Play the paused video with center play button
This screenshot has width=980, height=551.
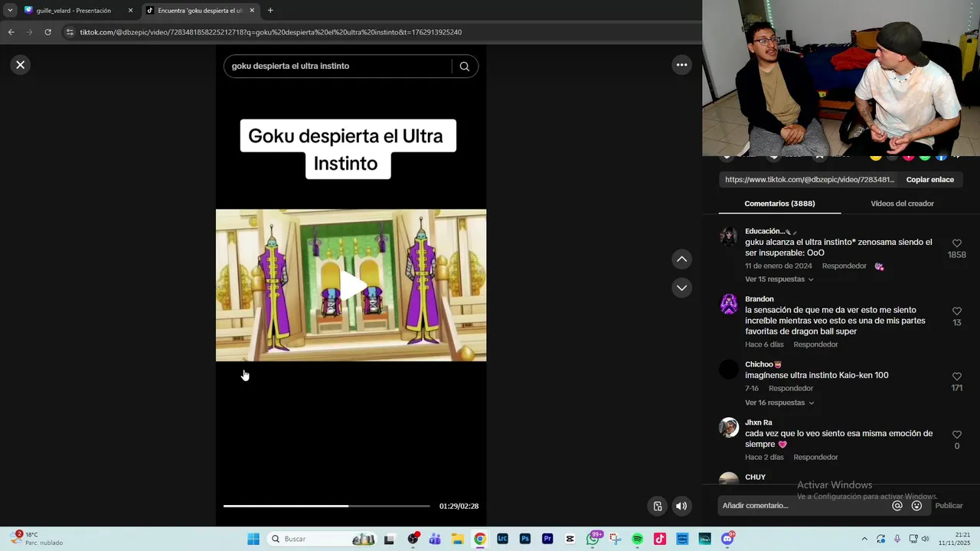tap(351, 285)
